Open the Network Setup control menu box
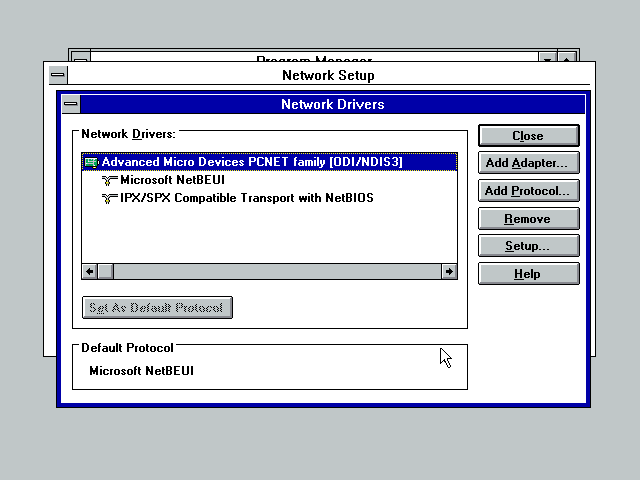The image size is (640, 480). click(x=58, y=75)
